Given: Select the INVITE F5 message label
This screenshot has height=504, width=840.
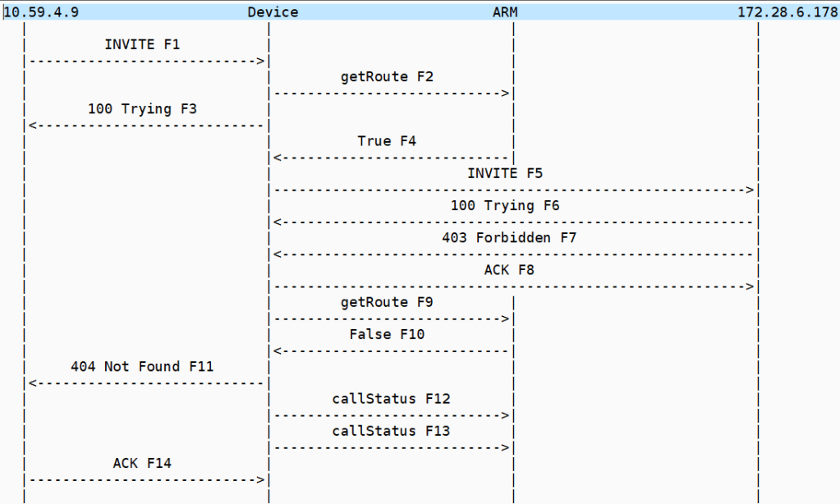Looking at the screenshot, I should pyautogui.click(x=505, y=173).
